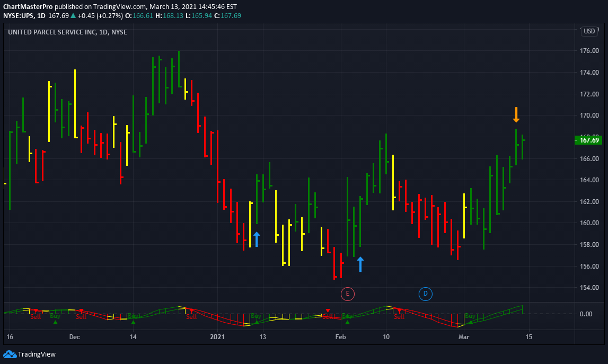
Task: Click the Mar label on time axis
Action: click(x=464, y=337)
